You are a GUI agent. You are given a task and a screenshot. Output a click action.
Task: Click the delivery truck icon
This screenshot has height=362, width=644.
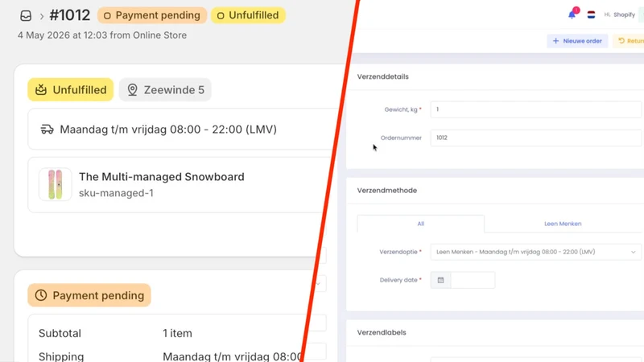point(47,130)
